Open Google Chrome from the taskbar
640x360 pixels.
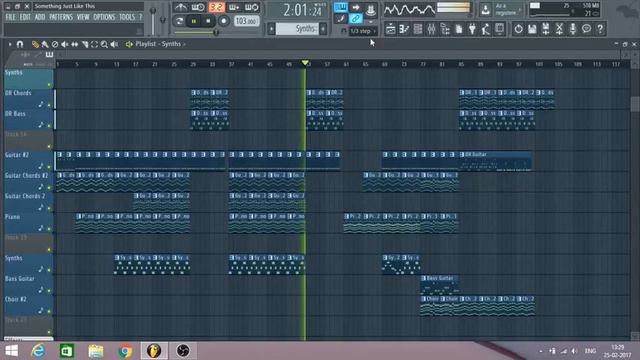pyautogui.click(x=125, y=351)
